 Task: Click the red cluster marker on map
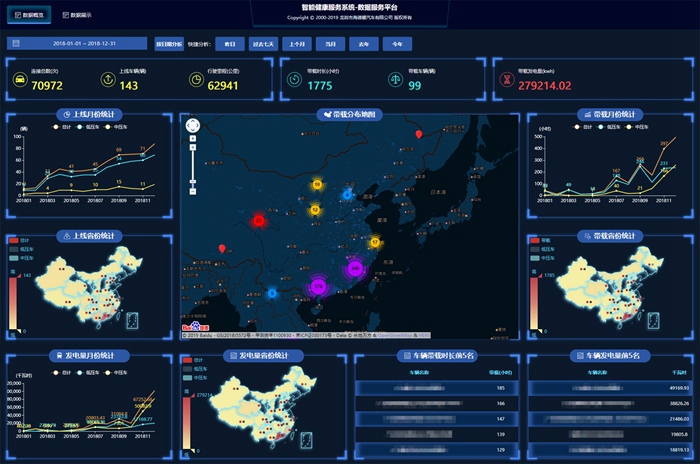[259, 220]
